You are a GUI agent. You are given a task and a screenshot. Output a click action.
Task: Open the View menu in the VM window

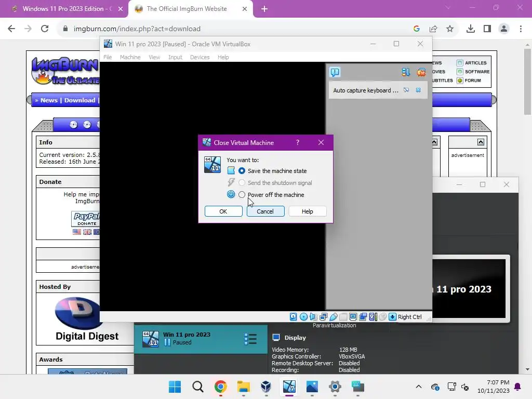[154, 57]
